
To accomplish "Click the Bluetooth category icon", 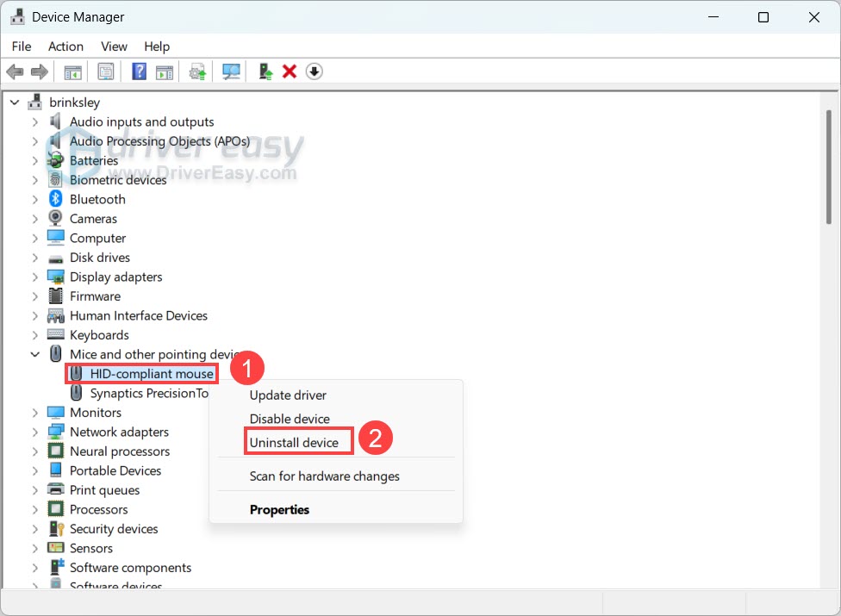I will tap(56, 199).
